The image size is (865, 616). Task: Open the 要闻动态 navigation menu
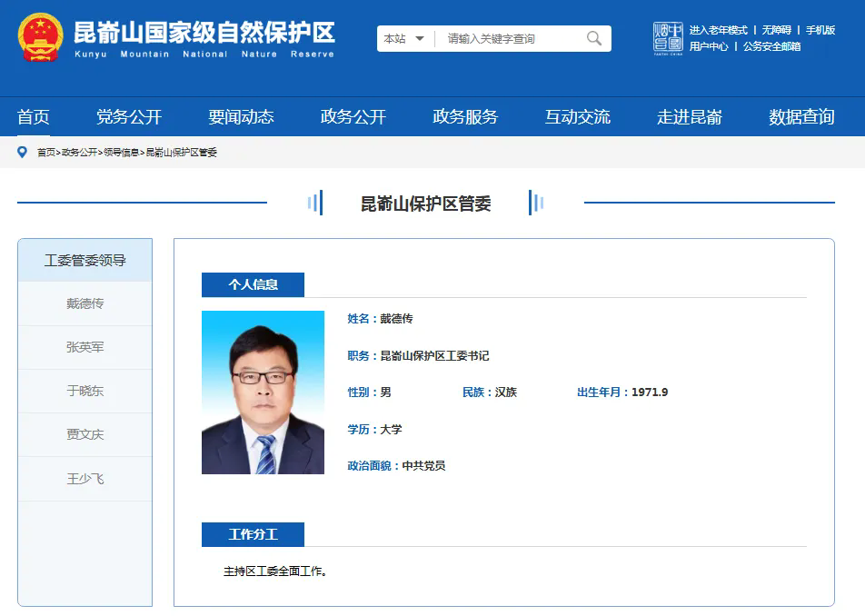pyautogui.click(x=241, y=116)
